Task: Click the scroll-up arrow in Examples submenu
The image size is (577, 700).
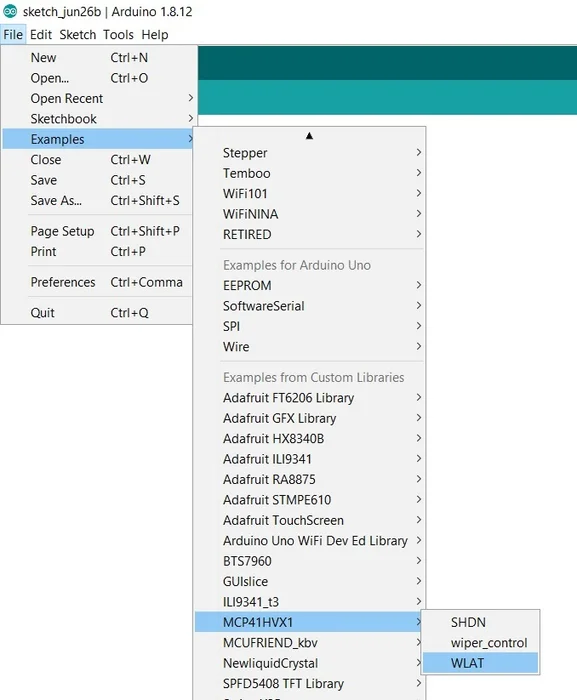Action: coord(309,136)
